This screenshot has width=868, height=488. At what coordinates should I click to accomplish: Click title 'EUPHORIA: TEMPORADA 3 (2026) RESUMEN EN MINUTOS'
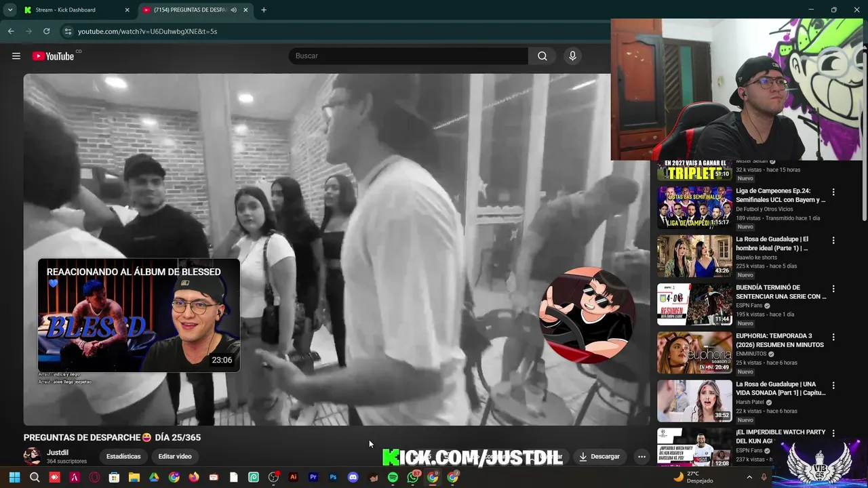780,340
